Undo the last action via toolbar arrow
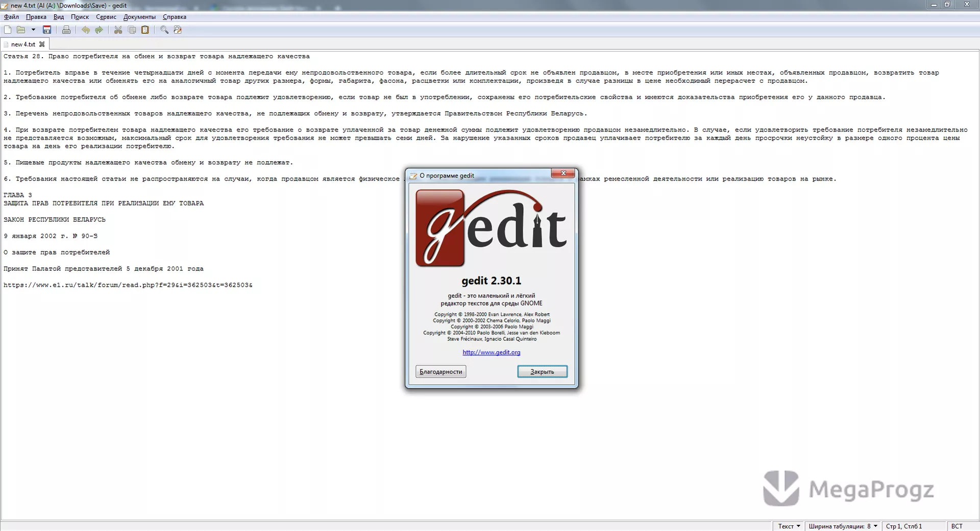The image size is (980, 531). 86,30
